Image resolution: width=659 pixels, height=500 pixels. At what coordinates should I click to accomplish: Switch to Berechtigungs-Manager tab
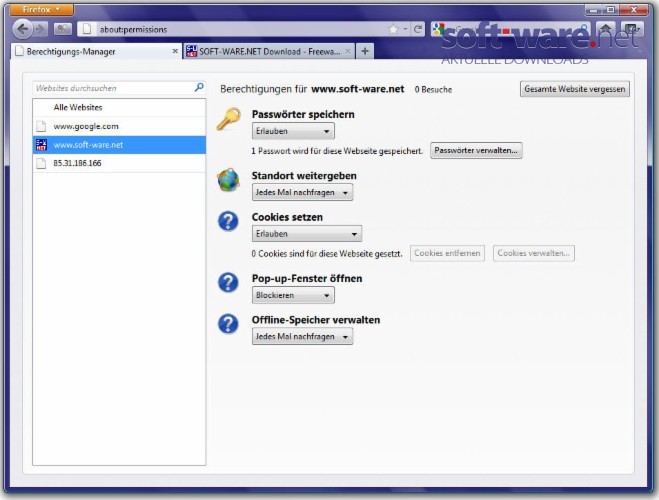(97, 51)
